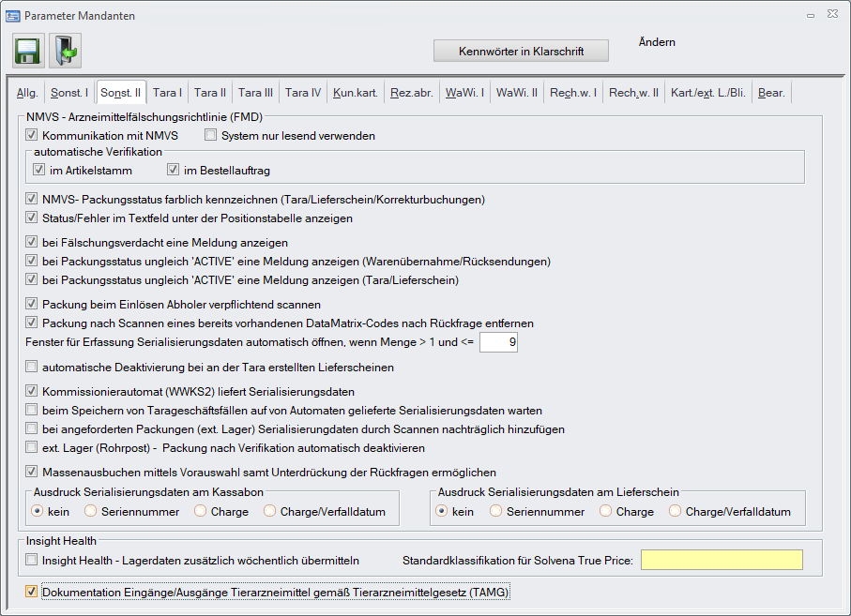The image size is (851, 616).
Task: Disable Massenausbuchen mittels Vorauswahl checkbox
Action: (33, 472)
